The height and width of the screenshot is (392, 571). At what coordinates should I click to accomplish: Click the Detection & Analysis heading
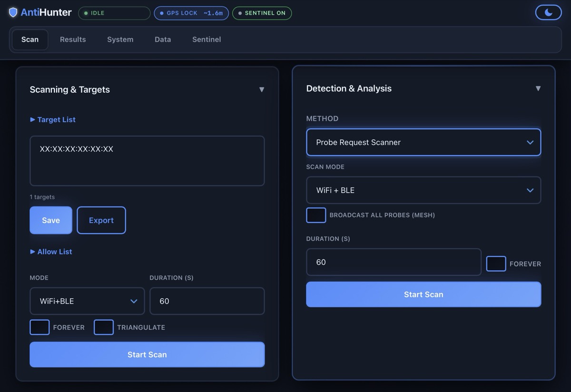point(349,88)
